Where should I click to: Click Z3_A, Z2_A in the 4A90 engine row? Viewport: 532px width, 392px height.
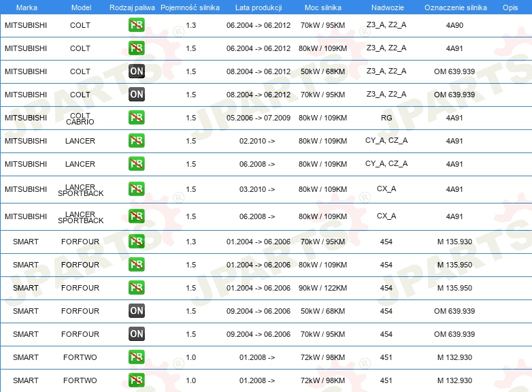pos(386,24)
